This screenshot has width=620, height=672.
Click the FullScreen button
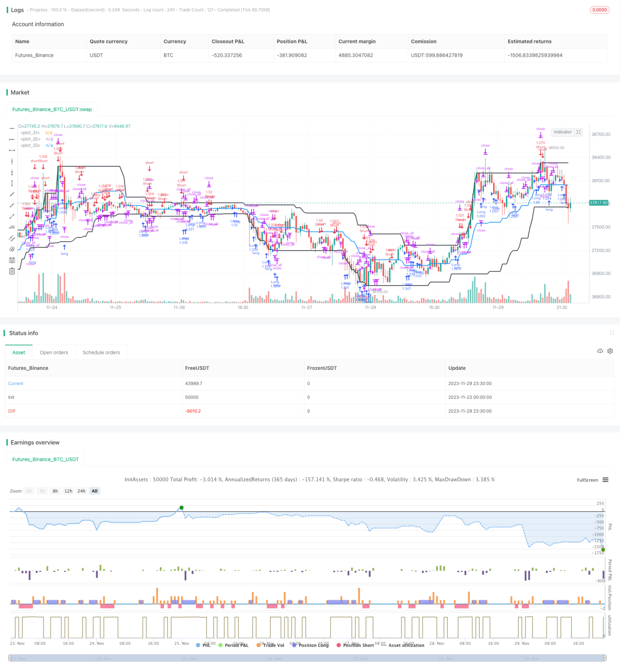coord(587,480)
